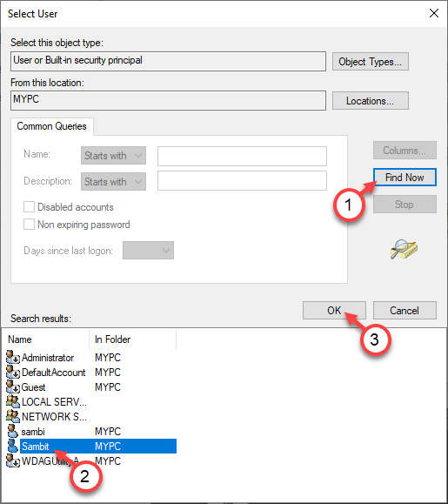This screenshot has height=504, width=448.
Task: Toggle the Non expiring password checkbox
Action: 29,224
